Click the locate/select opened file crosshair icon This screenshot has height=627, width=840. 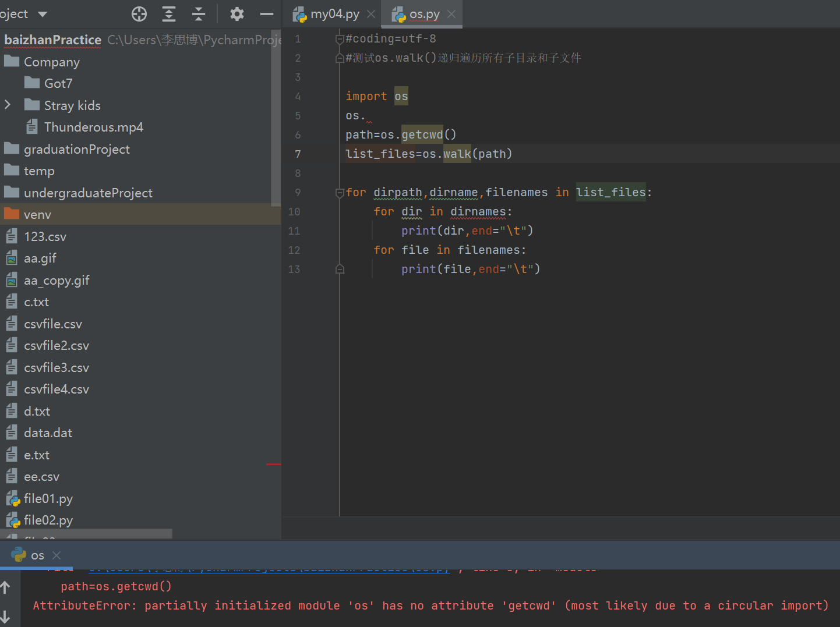139,14
